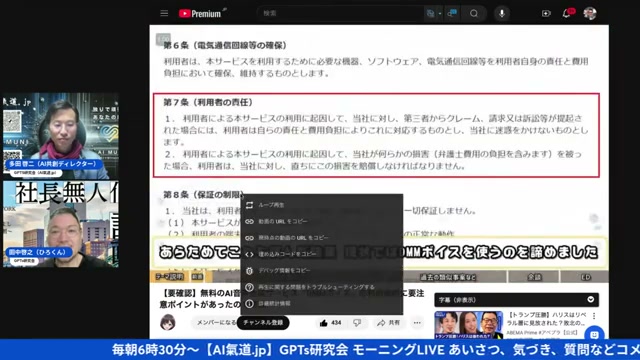The height and width of the screenshot is (360, 640).
Task: Open 詳細統計情報 menu entry
Action: point(322,304)
